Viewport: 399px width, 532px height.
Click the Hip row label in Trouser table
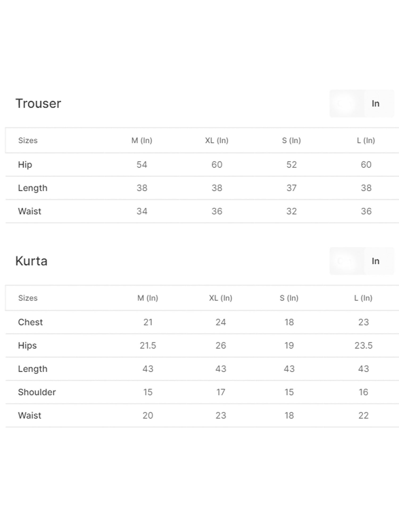25,165
